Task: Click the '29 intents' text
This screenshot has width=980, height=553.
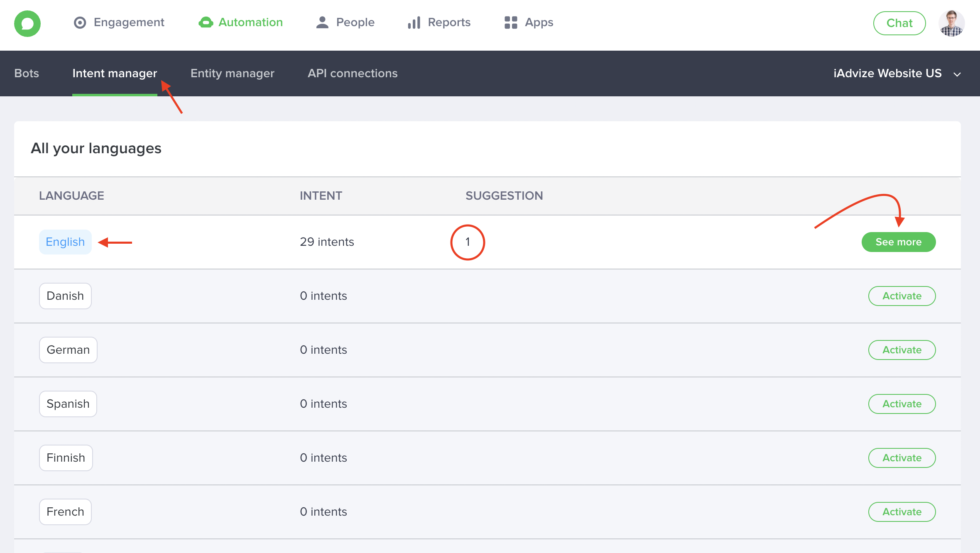Action: (327, 242)
